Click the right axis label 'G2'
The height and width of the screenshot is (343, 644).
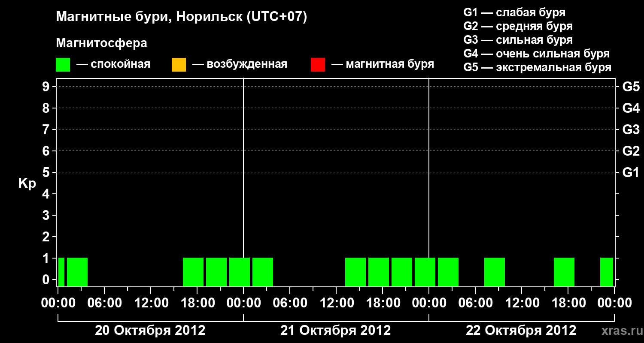(x=631, y=151)
